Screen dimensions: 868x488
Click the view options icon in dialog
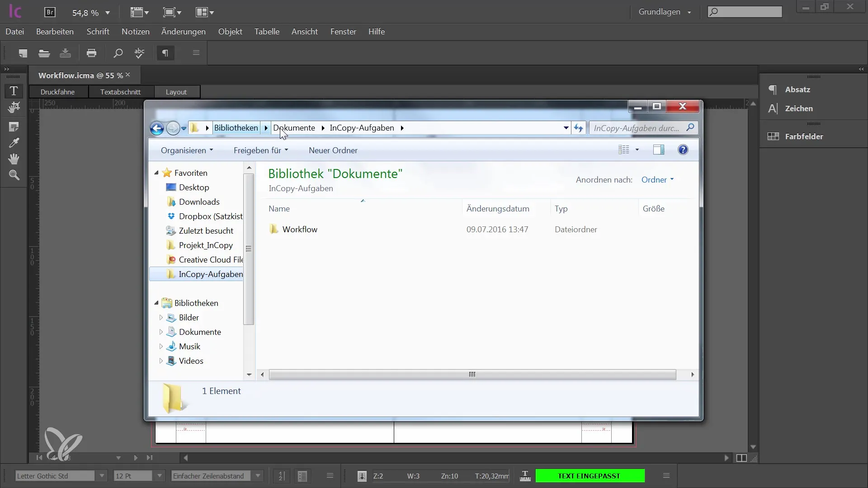click(x=627, y=150)
